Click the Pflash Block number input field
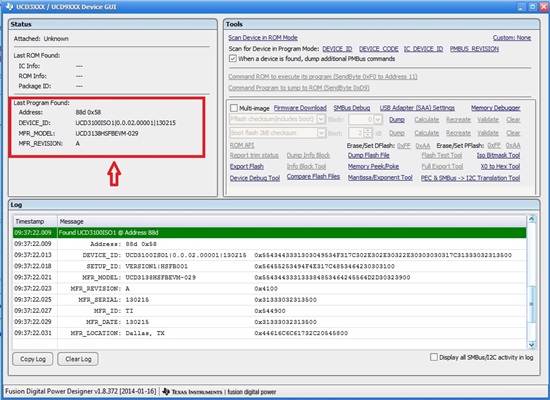Screen dimensions: 550x400 (361, 120)
